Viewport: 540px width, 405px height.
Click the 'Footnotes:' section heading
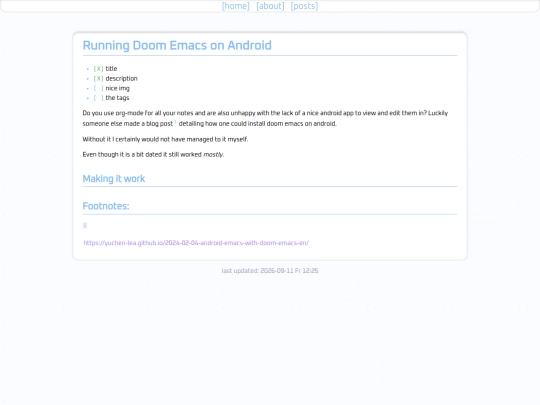106,206
